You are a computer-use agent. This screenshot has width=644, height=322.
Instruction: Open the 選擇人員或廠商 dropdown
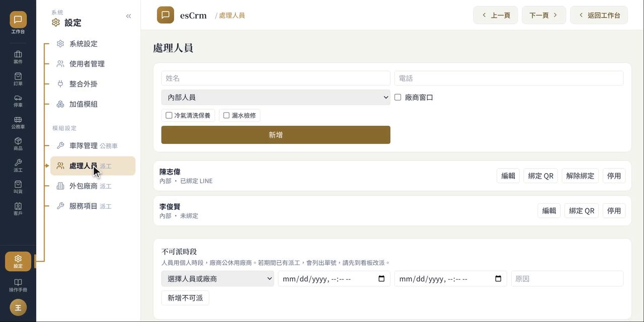pos(218,279)
